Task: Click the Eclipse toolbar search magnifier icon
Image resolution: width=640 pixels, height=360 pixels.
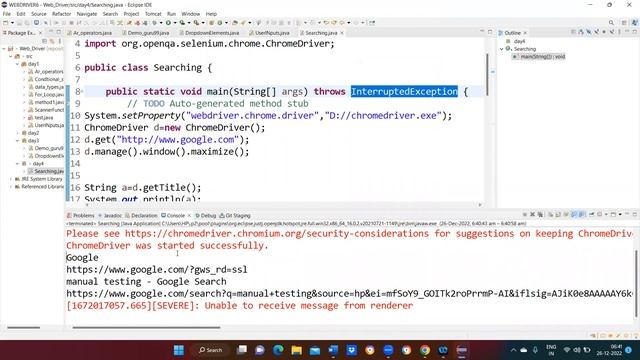Action: [611, 23]
